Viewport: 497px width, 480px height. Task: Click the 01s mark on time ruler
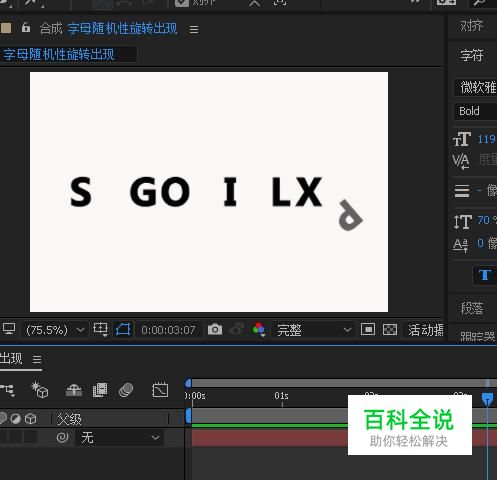pos(281,396)
